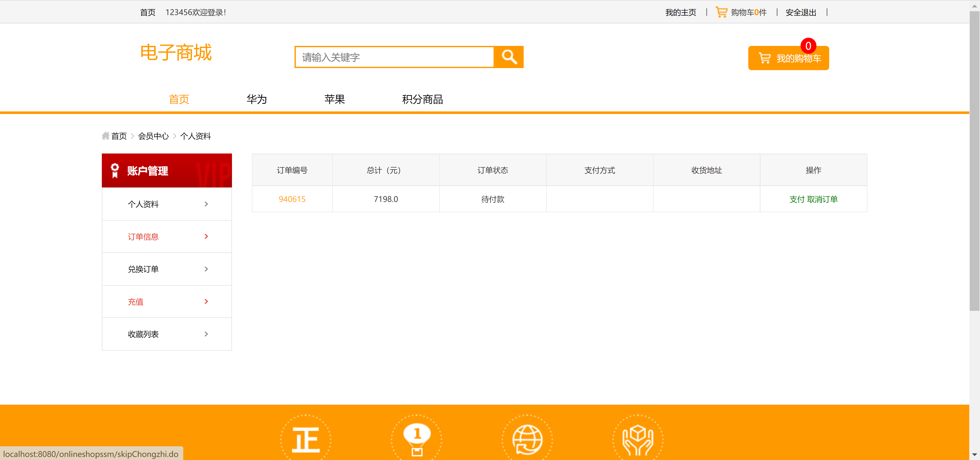Click the keyword search input field
980x460 pixels.
click(x=394, y=57)
